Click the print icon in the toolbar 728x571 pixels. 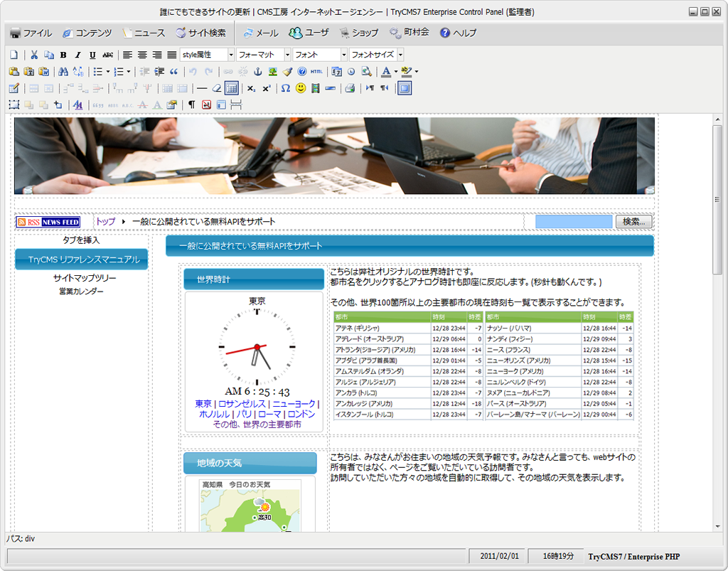349,89
